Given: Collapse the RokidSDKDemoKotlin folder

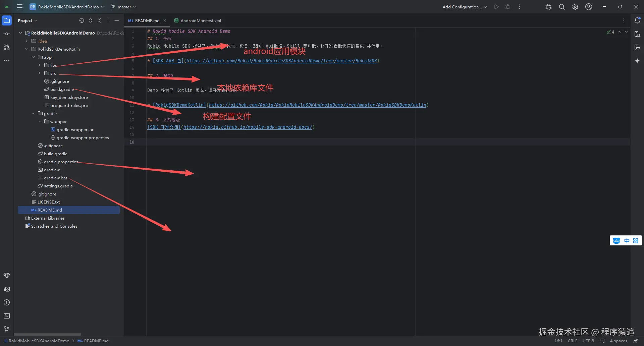Looking at the screenshot, I should pyautogui.click(x=27, y=49).
